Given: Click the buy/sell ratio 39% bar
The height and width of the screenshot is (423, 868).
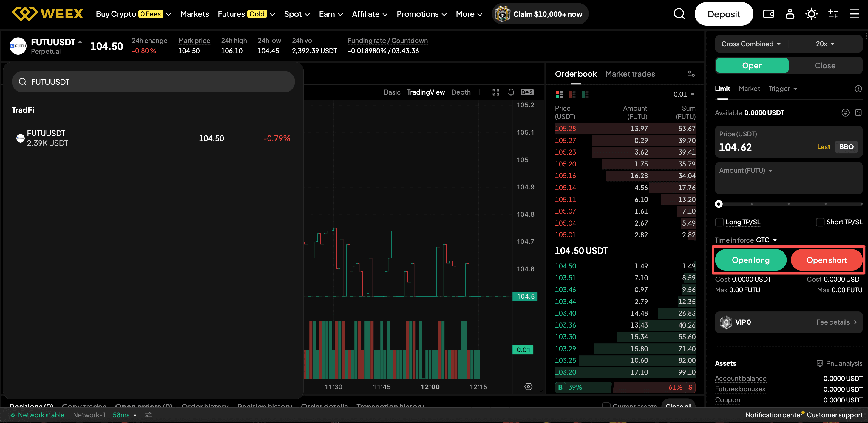Looking at the screenshot, I should [583, 387].
